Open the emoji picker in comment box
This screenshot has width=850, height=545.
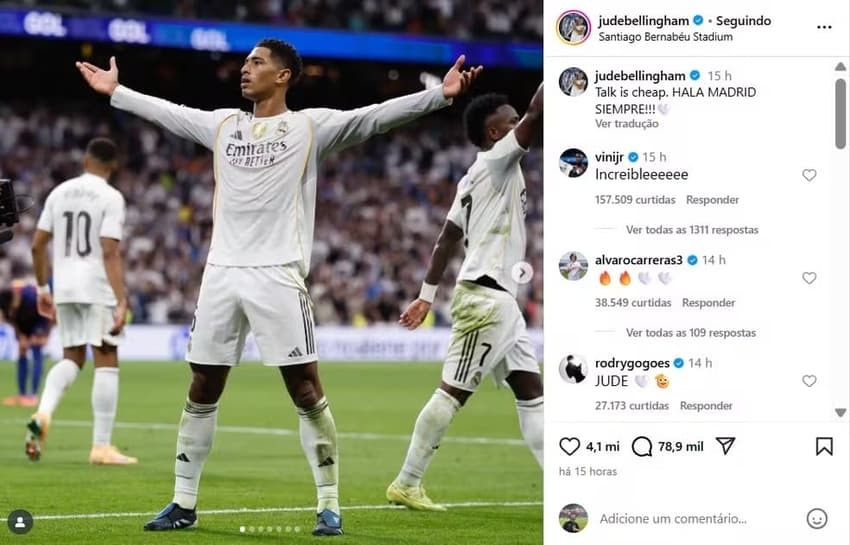pyautogui.click(x=817, y=518)
